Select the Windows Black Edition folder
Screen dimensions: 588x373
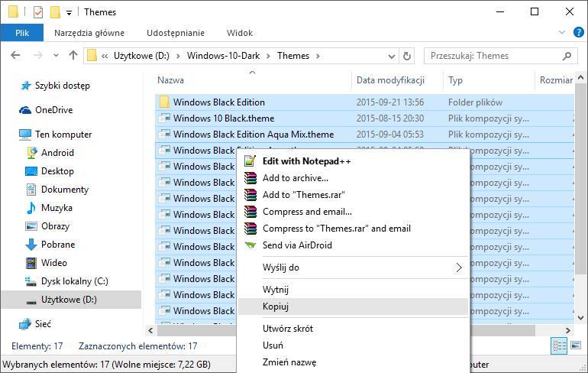coord(219,102)
